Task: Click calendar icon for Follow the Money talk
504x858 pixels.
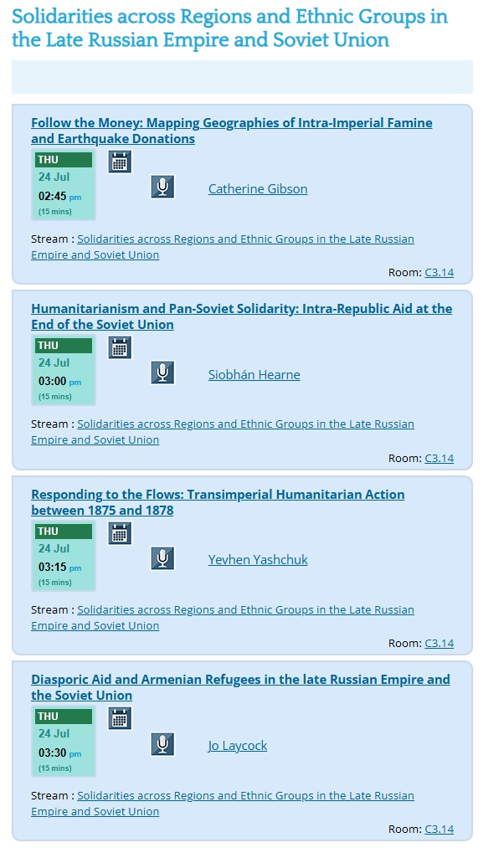Action: [120, 162]
